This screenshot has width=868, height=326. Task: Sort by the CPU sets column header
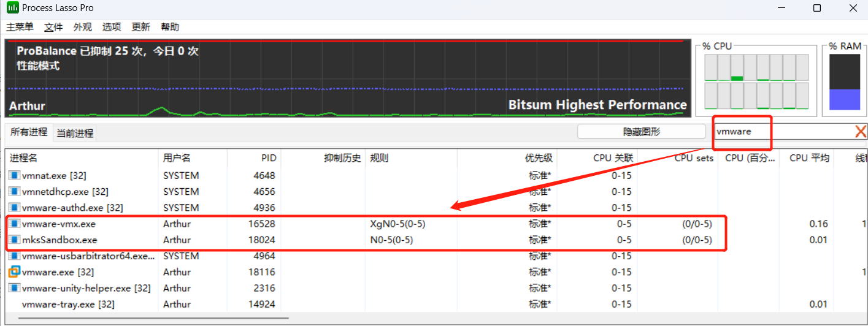coord(678,158)
